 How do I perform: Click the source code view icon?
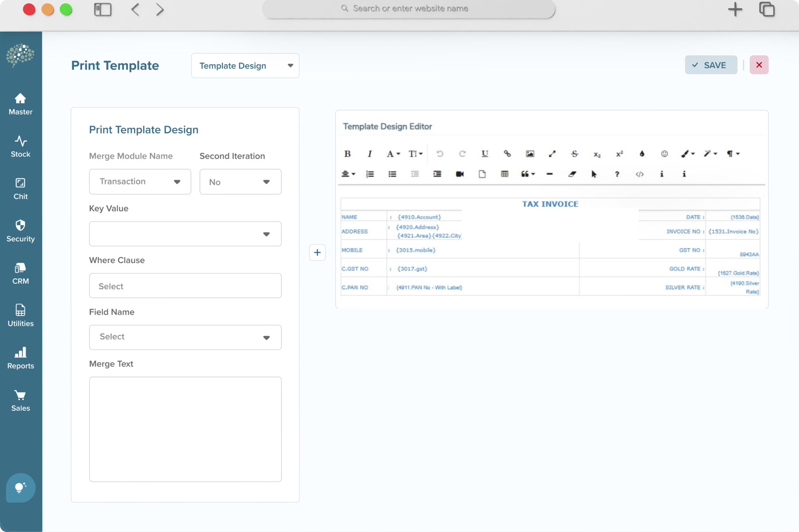coord(640,173)
